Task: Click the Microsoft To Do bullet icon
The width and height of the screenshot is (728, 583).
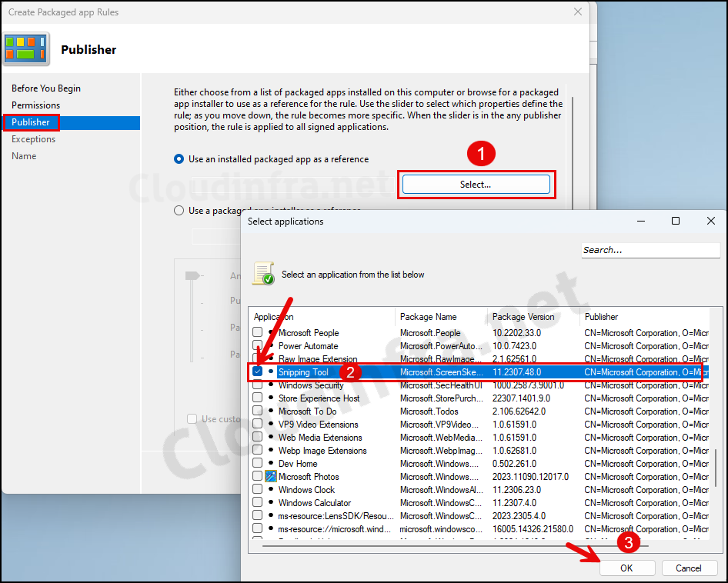Action: [271, 411]
